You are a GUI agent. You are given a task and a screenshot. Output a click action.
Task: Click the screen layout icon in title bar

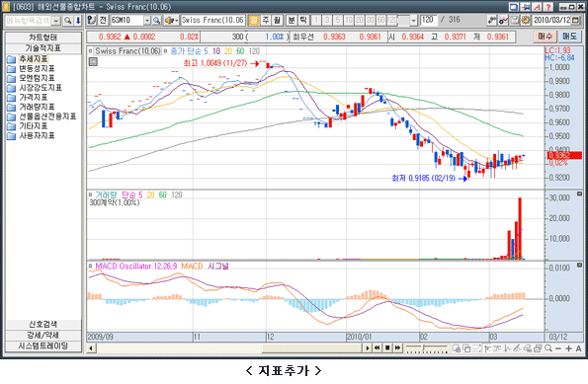point(514,7)
